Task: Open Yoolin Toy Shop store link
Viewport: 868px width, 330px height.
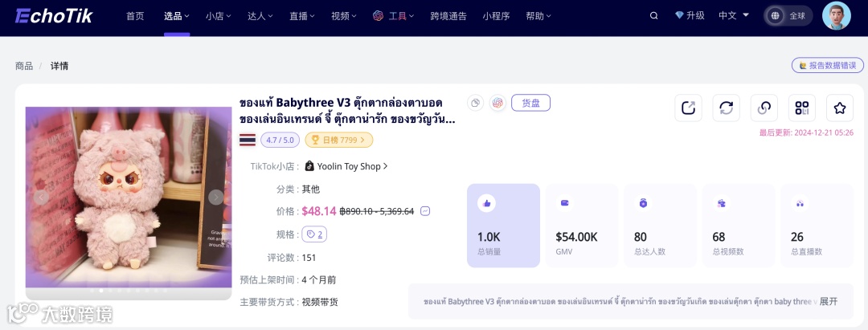Action: (352, 166)
